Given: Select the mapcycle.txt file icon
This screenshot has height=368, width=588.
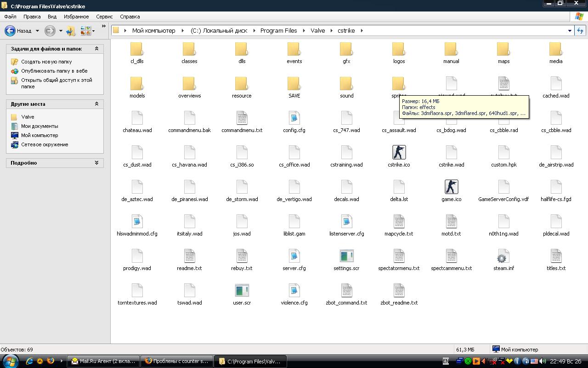Looking at the screenshot, I should pos(399,221).
